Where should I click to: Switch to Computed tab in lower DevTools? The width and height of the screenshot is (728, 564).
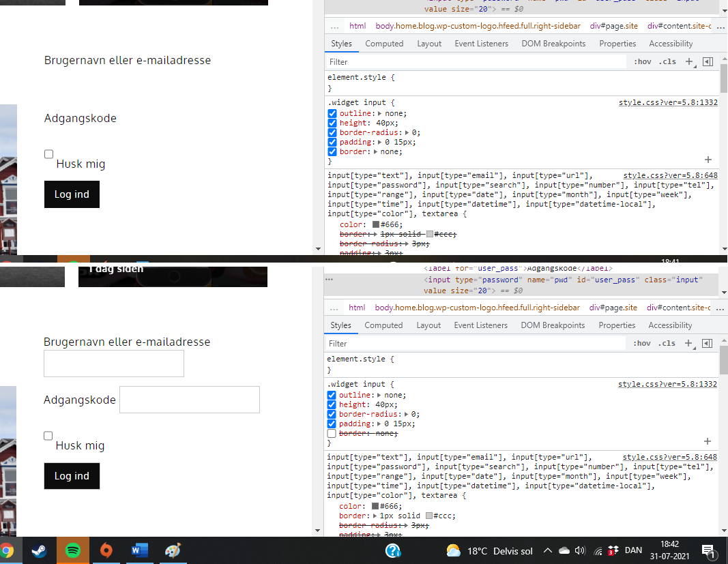pyautogui.click(x=383, y=325)
